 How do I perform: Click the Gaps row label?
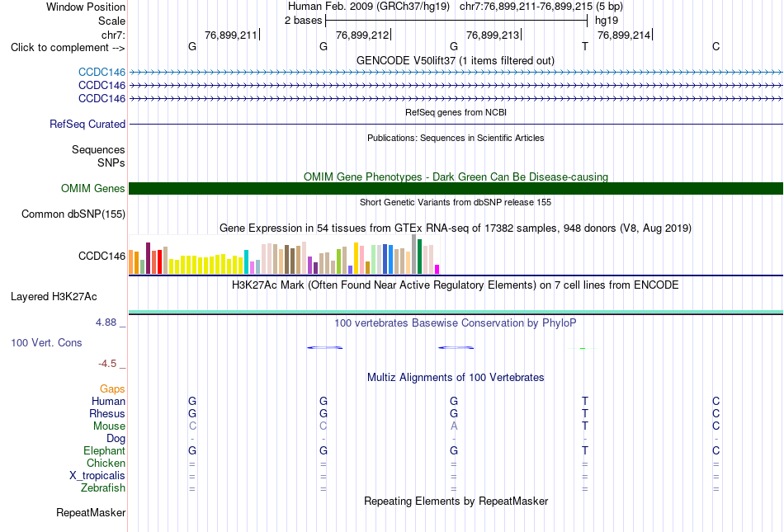(112, 388)
